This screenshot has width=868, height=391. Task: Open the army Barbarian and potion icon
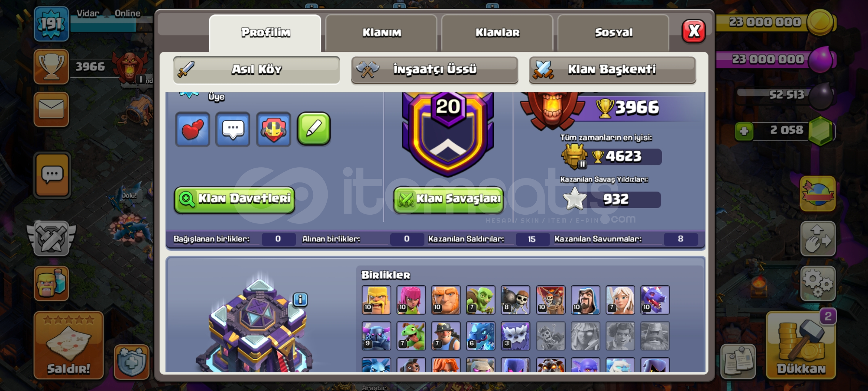click(x=51, y=283)
